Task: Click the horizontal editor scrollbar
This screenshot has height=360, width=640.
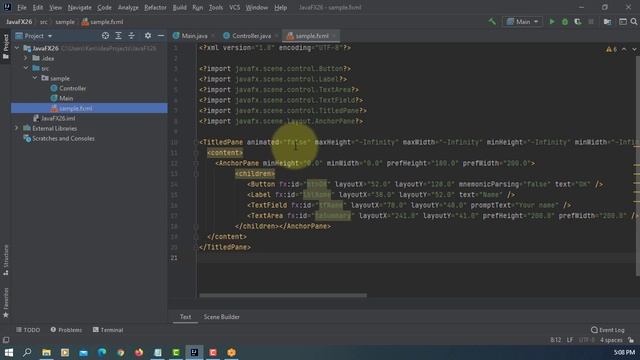Action: pyautogui.click(x=283, y=296)
